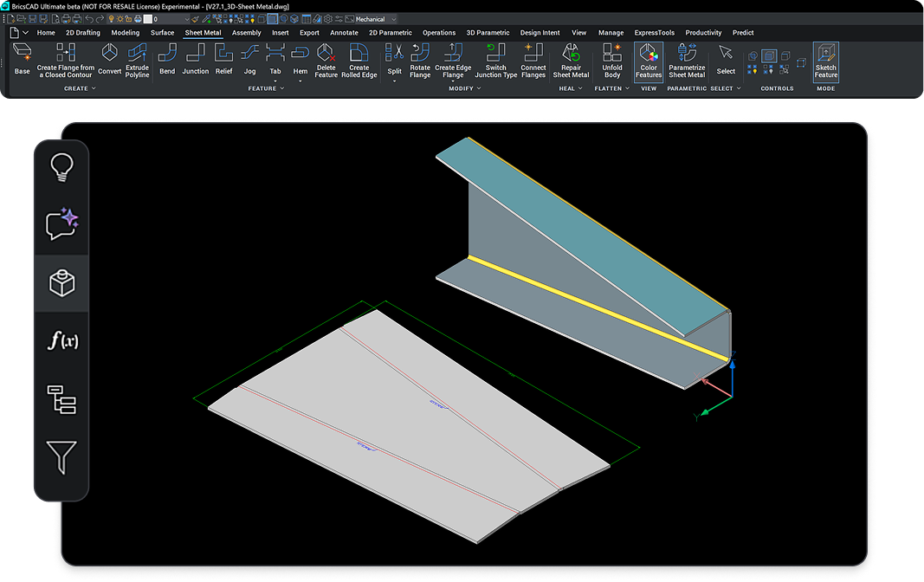Image resolution: width=924 pixels, height=582 pixels.
Task: Choose the Switch Junction Type tool
Action: pos(495,60)
